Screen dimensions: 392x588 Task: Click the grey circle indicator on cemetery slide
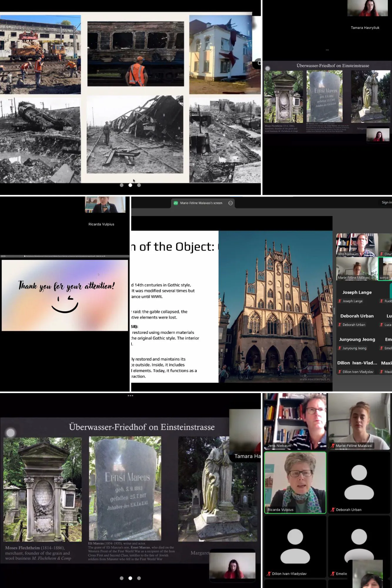11,433
